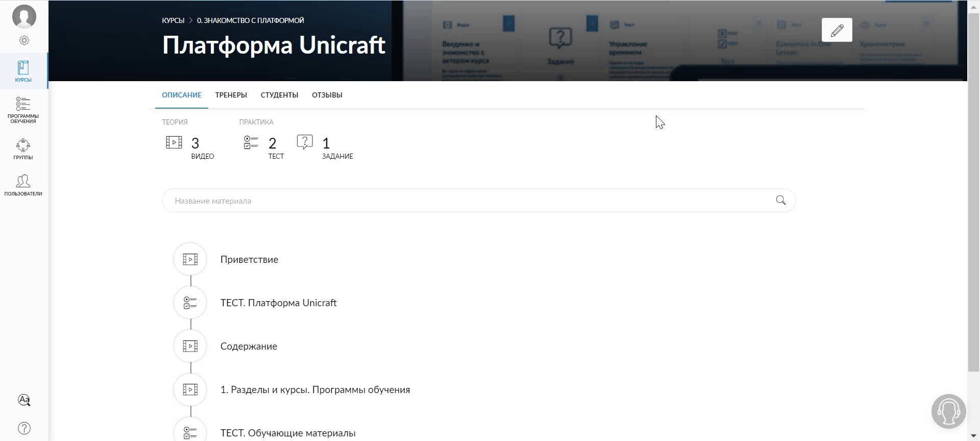This screenshot has width=980, height=441.
Task: Click the Платформа Unicraft course title
Action: pos(274,45)
